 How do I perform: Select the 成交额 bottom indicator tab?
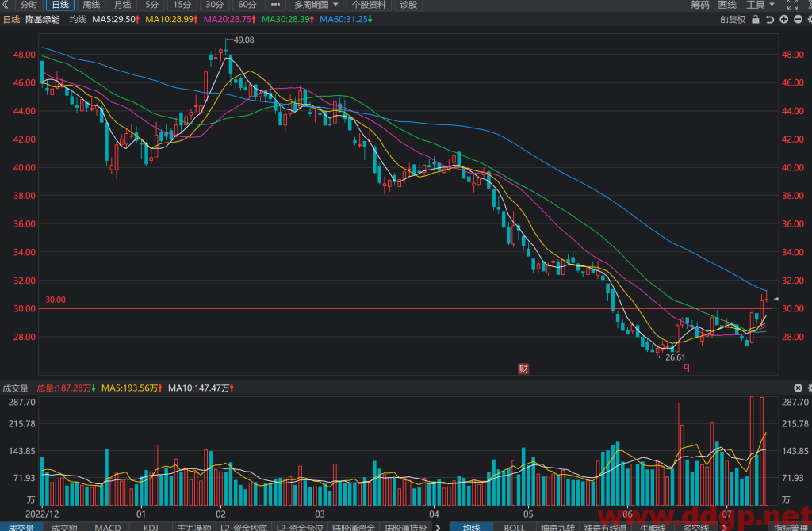click(64, 527)
